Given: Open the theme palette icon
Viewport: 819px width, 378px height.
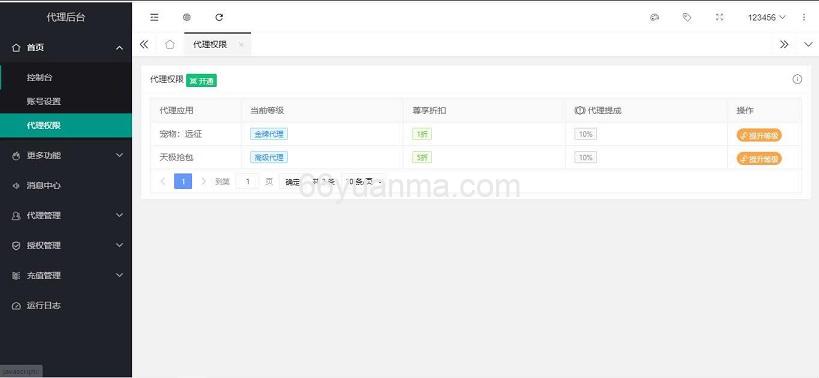Looking at the screenshot, I should click(654, 17).
